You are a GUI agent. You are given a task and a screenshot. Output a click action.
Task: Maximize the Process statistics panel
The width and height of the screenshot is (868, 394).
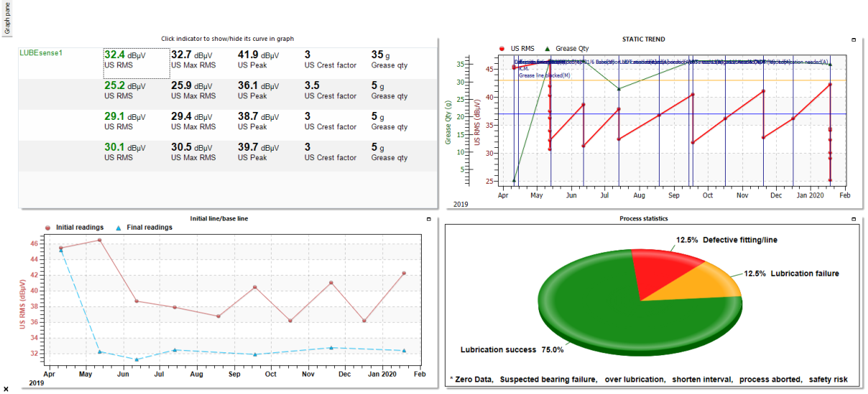tap(853, 218)
